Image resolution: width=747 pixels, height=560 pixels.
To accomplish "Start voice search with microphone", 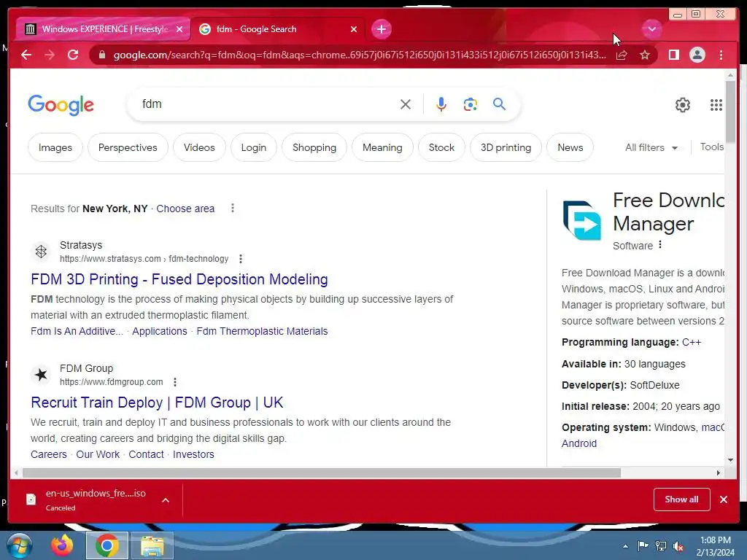I will click(x=441, y=104).
